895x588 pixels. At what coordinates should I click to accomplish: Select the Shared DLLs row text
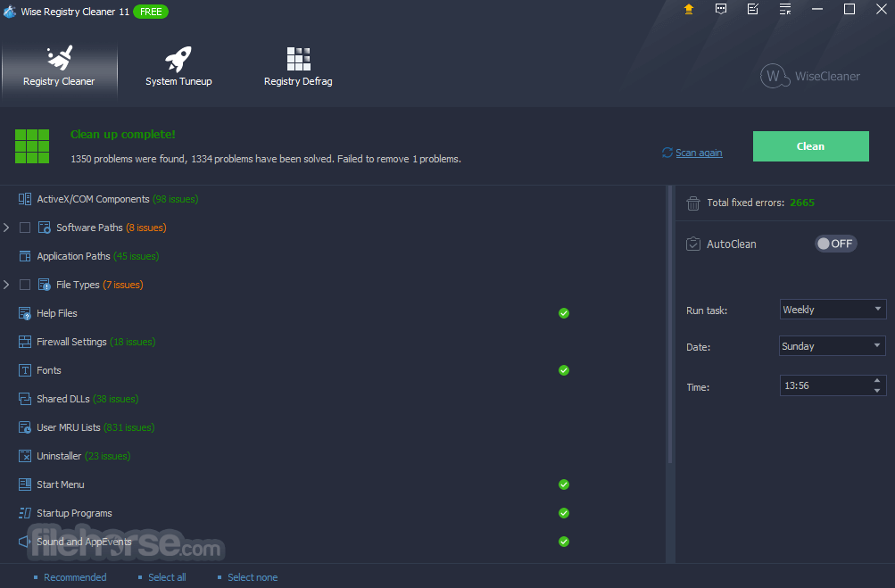pos(87,399)
